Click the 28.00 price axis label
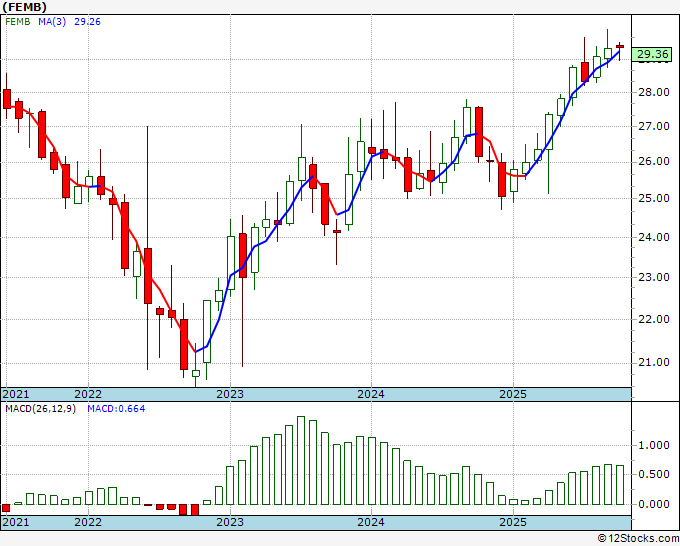The height and width of the screenshot is (546, 680). tap(655, 92)
